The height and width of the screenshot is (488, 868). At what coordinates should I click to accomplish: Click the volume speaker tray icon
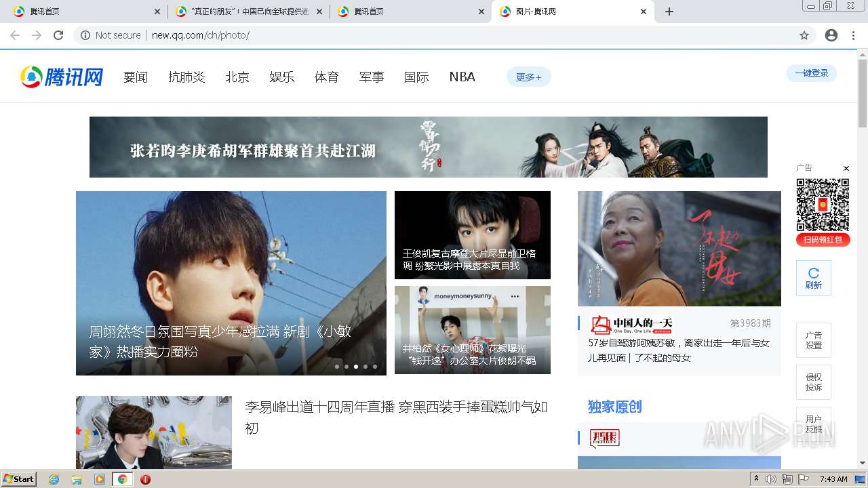pyautogui.click(x=771, y=479)
